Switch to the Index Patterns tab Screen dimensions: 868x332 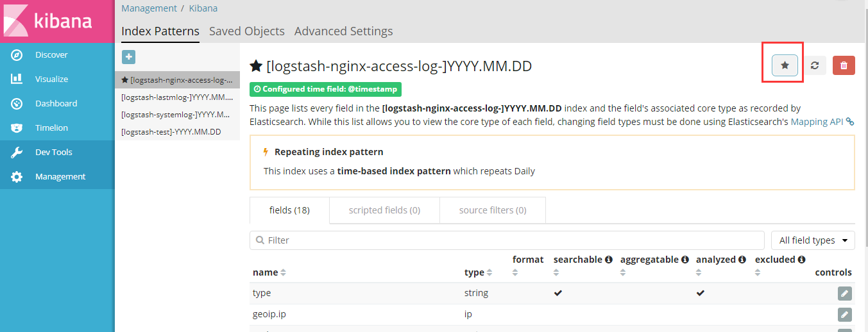pos(160,31)
